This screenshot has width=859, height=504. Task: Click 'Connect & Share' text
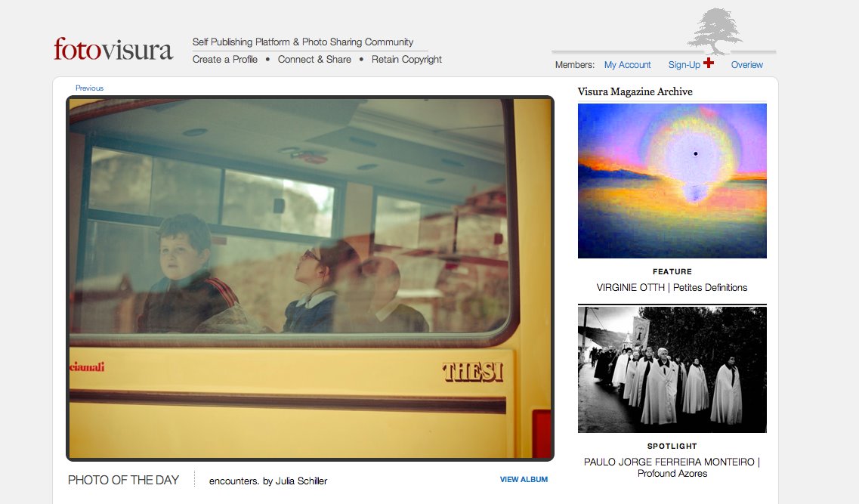[x=314, y=59]
